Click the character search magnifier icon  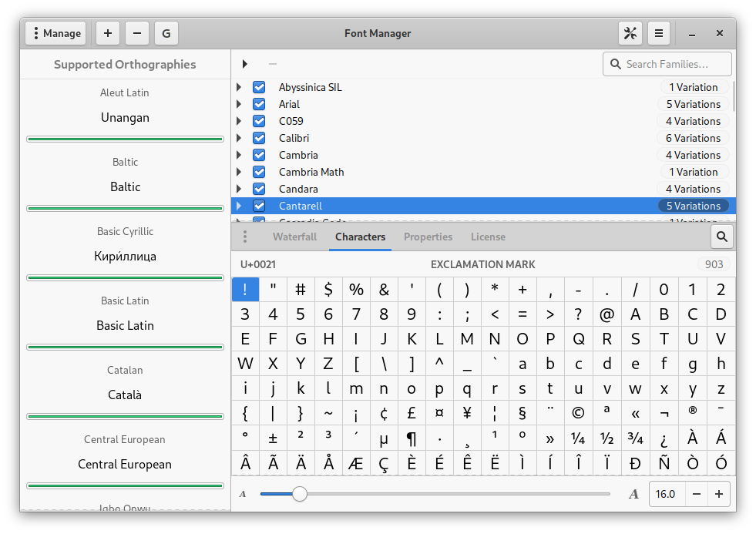pyautogui.click(x=722, y=237)
